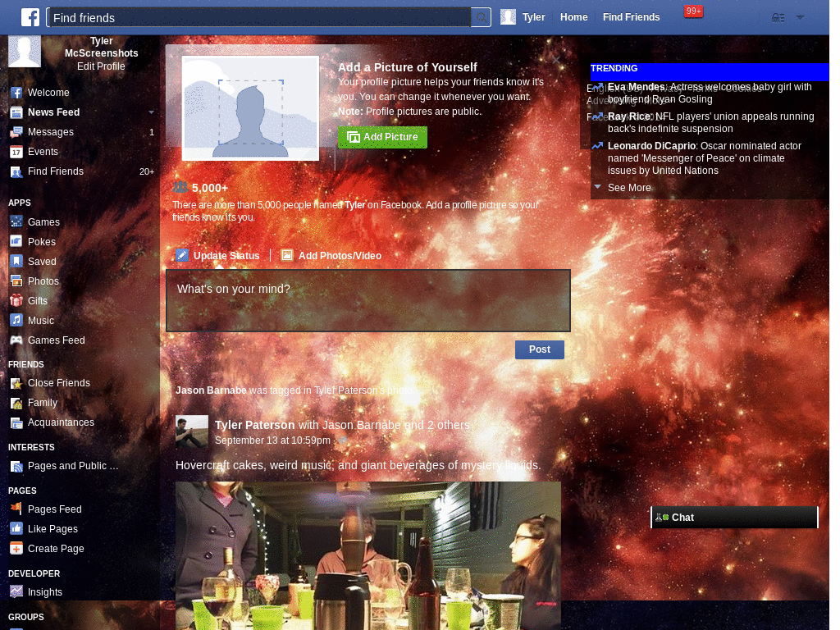The width and height of the screenshot is (840, 630).
Task: Open the Pages and Public icon
Action: click(16, 466)
